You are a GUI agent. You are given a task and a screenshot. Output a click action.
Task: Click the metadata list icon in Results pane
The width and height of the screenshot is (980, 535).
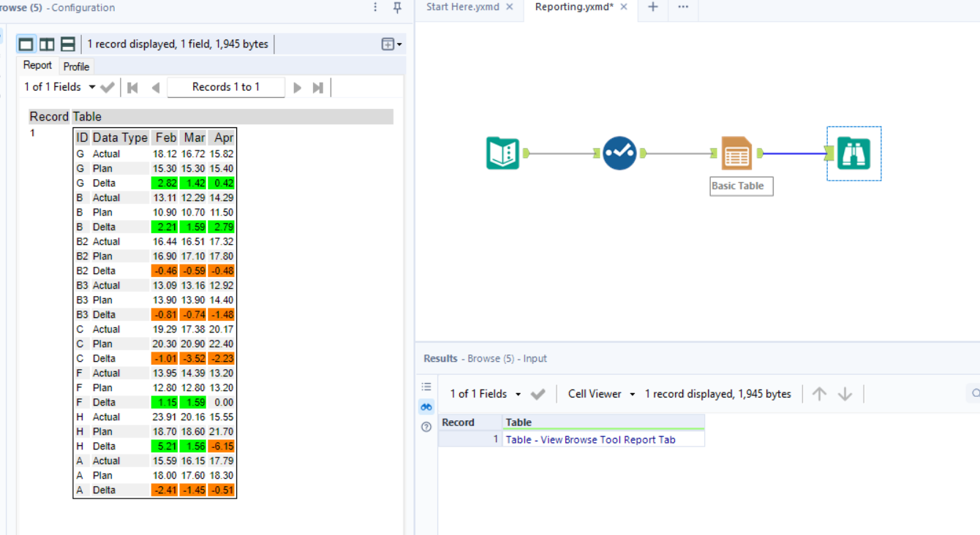(x=425, y=387)
